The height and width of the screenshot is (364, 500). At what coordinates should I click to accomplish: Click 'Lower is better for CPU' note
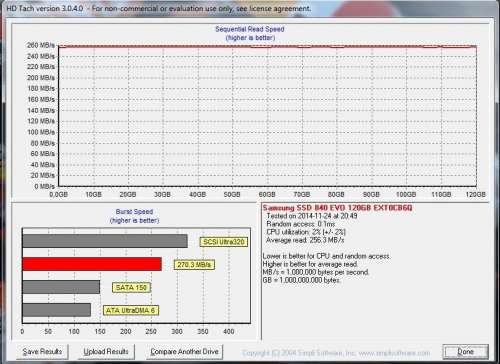click(x=327, y=256)
